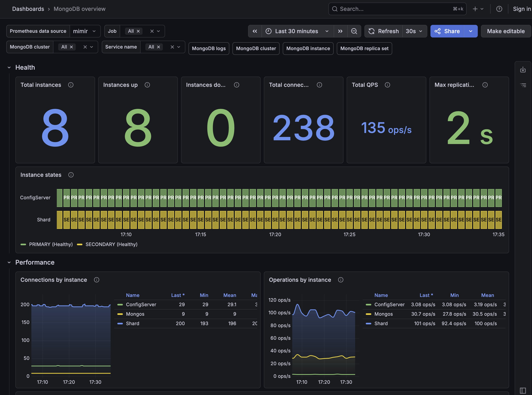Viewport: 532px width, 395px height.
Task: Click the zoom out time range icon
Action: tap(354, 31)
